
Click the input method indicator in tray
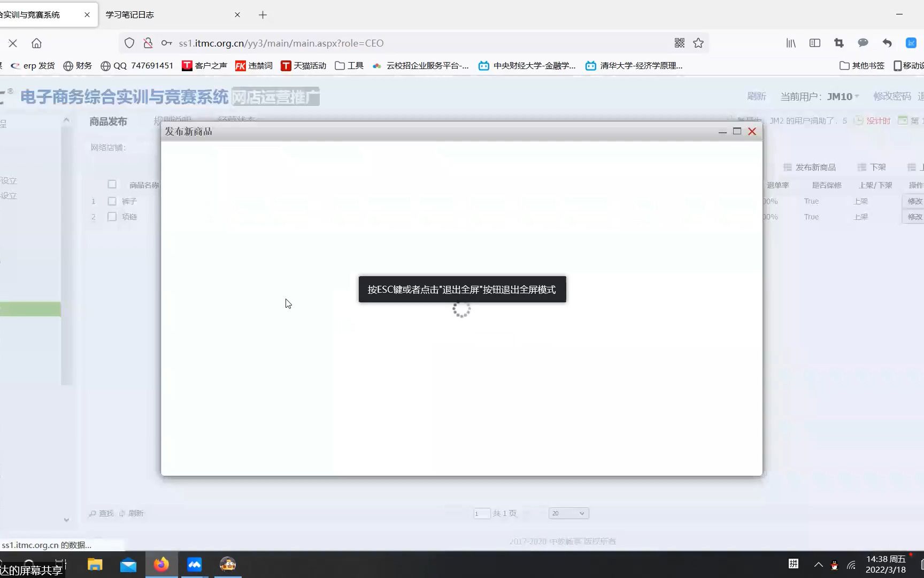(794, 564)
